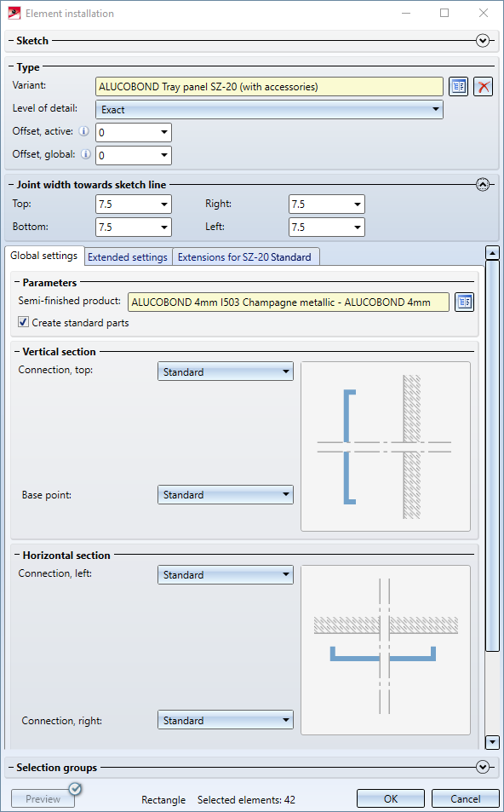The width and height of the screenshot is (504, 812).
Task: Click the Selected elements: 42 text
Action: (246, 800)
